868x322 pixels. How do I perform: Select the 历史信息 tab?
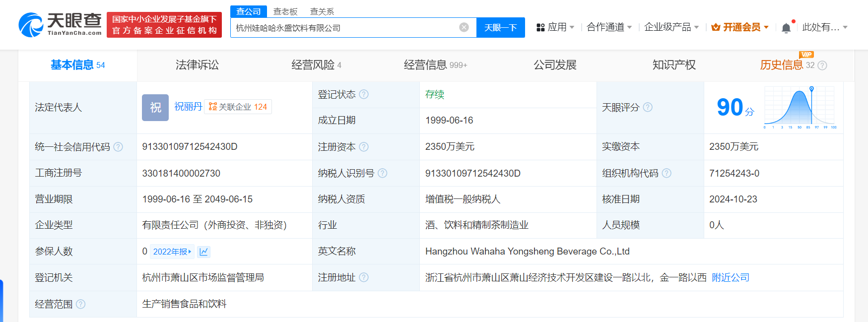coord(787,65)
